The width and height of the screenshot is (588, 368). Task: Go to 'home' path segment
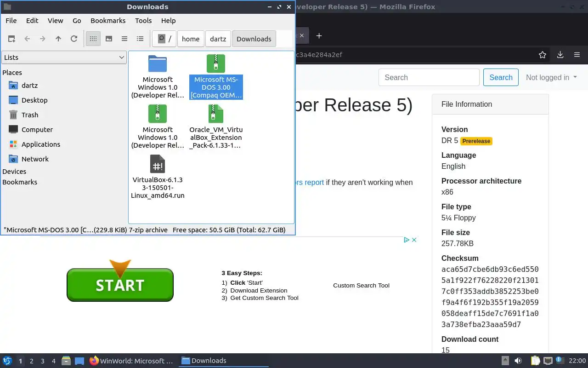coord(191,39)
